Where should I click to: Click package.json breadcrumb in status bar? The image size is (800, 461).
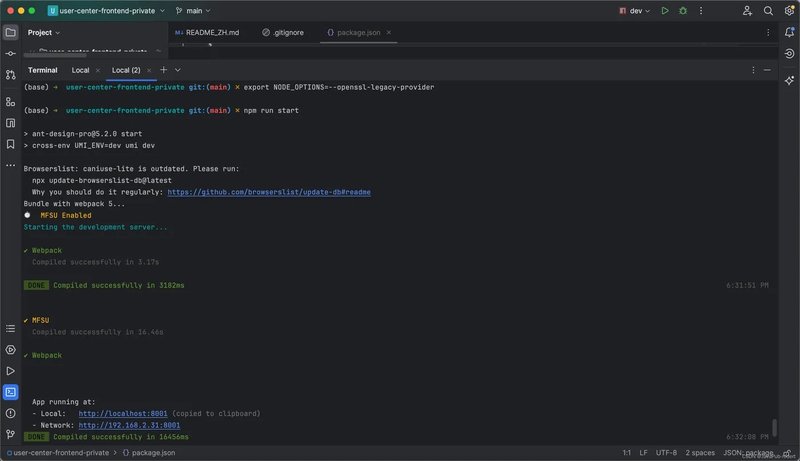[149, 453]
